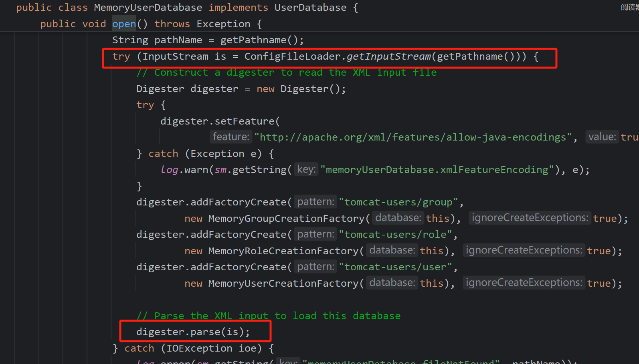Click the value: inlay hint
Image resolution: width=639 pixels, height=364 pixels.
pyautogui.click(x=602, y=137)
